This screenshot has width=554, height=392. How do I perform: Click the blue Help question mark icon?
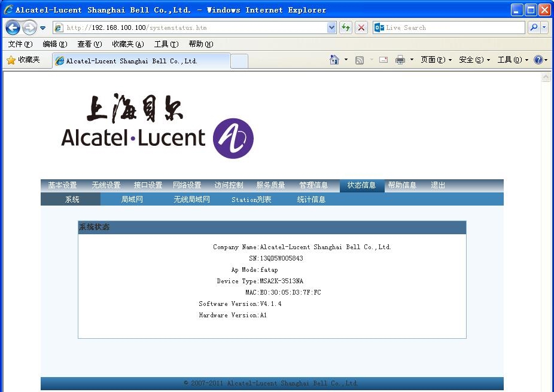point(538,60)
